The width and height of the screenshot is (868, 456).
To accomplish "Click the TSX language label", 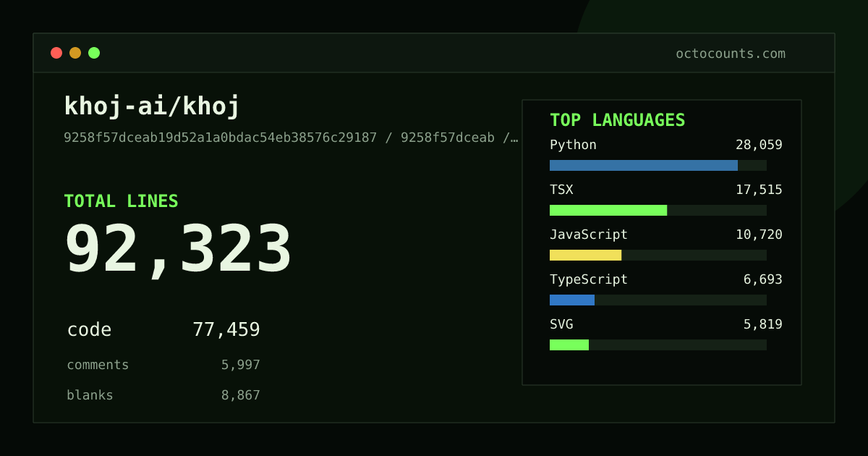I will point(561,190).
